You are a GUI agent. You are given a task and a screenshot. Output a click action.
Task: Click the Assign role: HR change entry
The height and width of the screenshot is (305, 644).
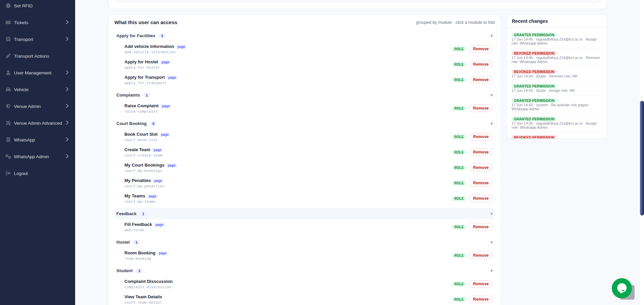[556, 88]
